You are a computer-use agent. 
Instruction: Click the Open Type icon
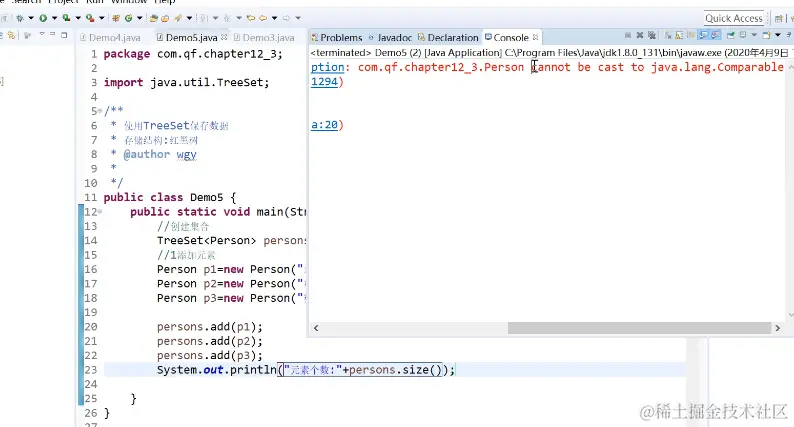pyautogui.click(x=153, y=18)
